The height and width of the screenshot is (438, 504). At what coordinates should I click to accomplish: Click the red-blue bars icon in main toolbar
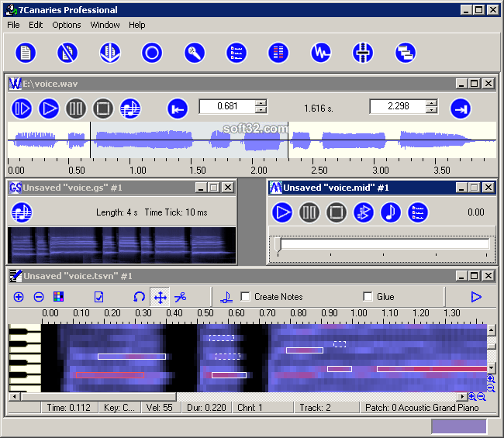pyautogui.click(x=278, y=53)
